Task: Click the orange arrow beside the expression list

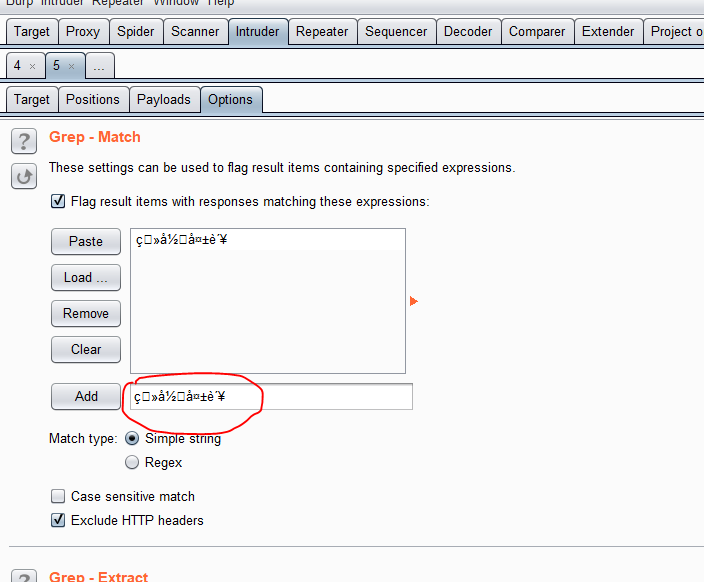Action: [414, 301]
